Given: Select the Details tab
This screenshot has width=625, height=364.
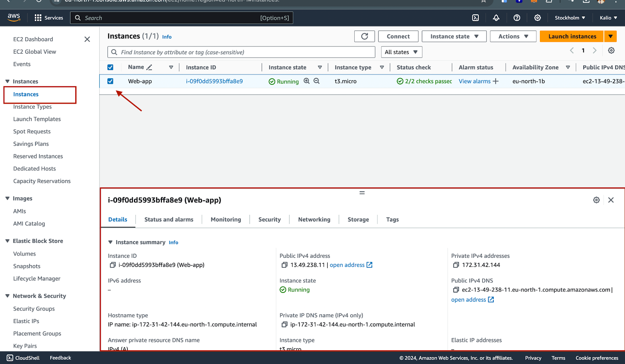Looking at the screenshot, I should pos(118,219).
